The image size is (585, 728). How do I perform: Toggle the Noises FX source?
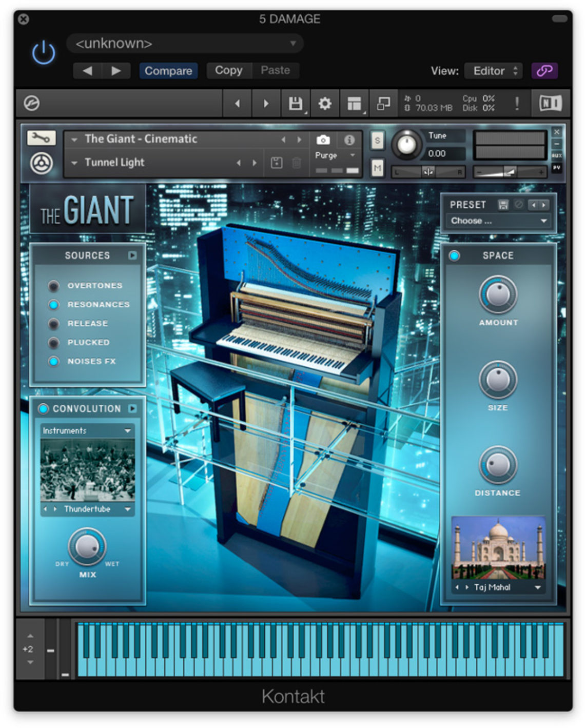click(x=53, y=361)
